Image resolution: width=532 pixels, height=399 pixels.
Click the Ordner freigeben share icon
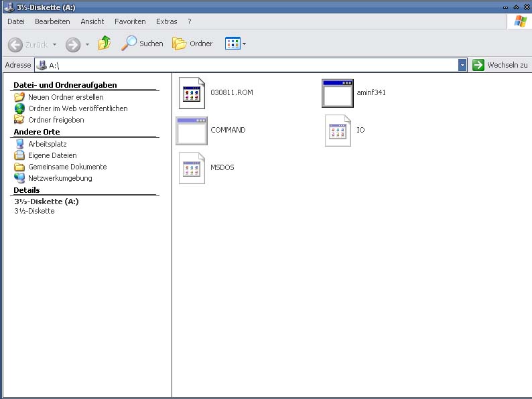coord(19,120)
